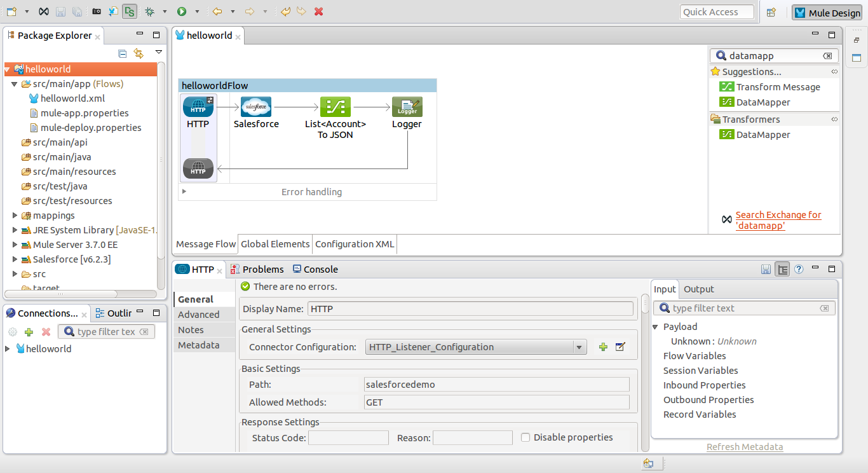Viewport: 868px width, 473px height.
Task: Expand the Mule Server 3.7.0 EE node
Action: [15, 245]
